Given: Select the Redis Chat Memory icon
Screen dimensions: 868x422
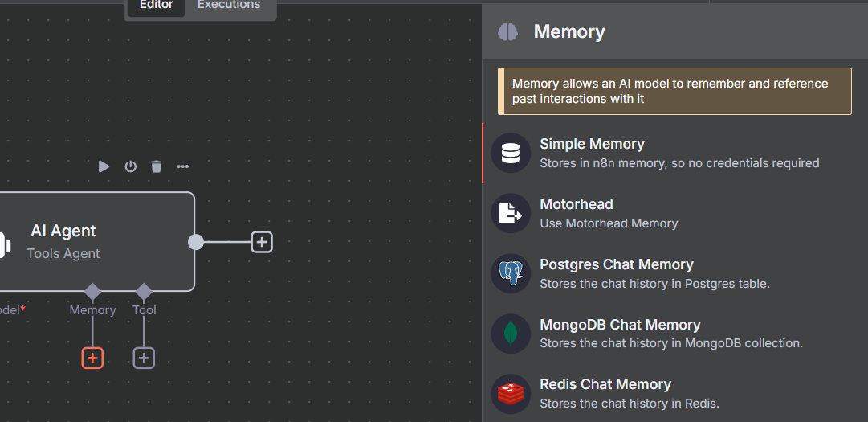Looking at the screenshot, I should [511, 394].
